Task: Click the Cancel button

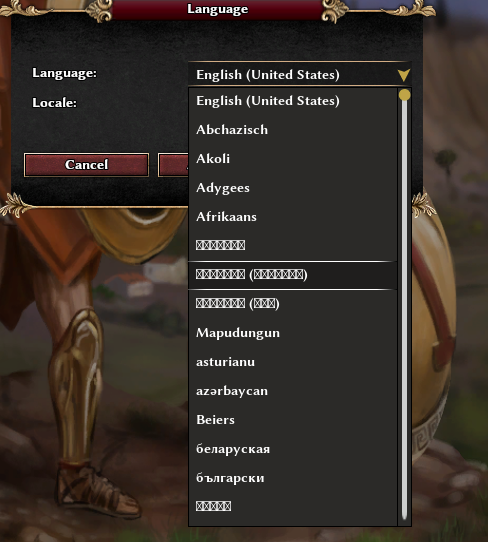Action: (x=86, y=165)
